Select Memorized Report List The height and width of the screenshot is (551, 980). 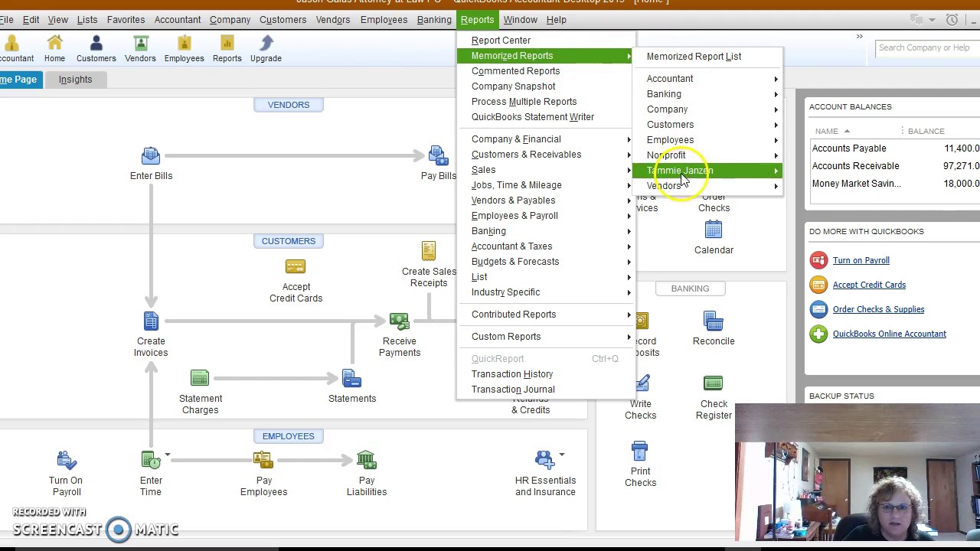pyautogui.click(x=707, y=57)
